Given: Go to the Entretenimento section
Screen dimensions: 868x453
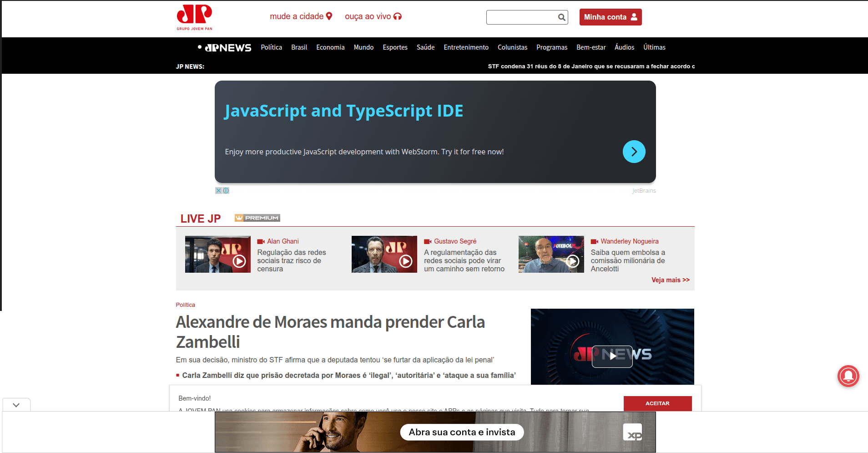Looking at the screenshot, I should point(466,47).
